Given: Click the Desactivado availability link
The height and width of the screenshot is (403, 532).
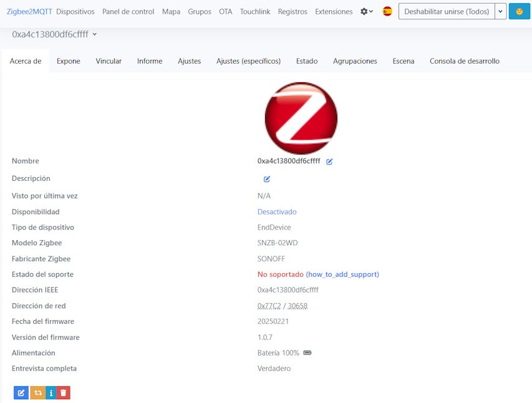Looking at the screenshot, I should coord(277,212).
